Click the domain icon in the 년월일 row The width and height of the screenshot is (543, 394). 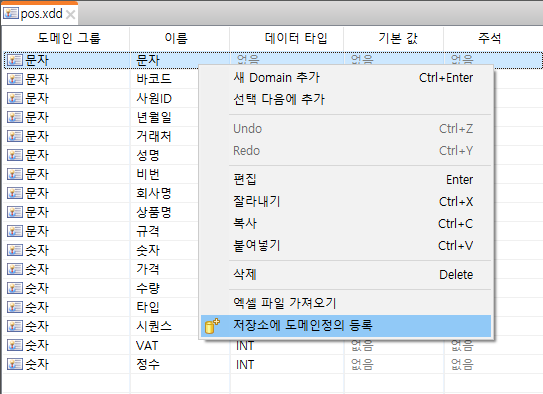coord(15,117)
